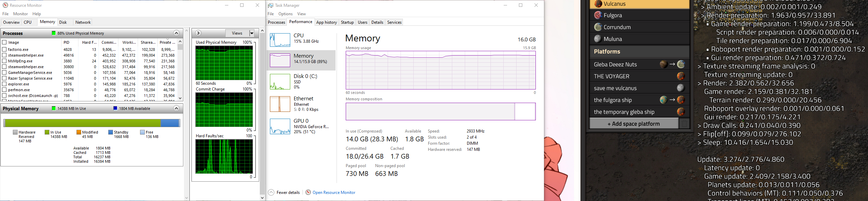Click the Vulcanus planet icon
868x201 pixels.
(598, 4)
